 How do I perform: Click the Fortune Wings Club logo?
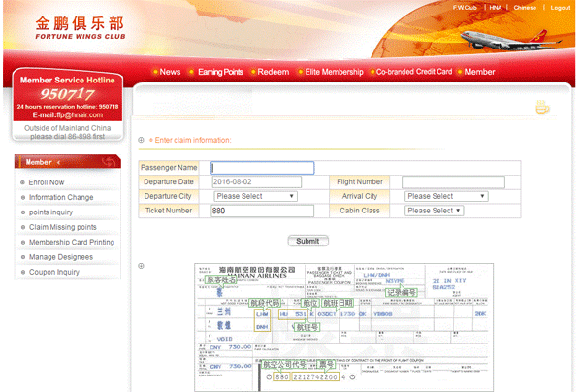(81, 28)
